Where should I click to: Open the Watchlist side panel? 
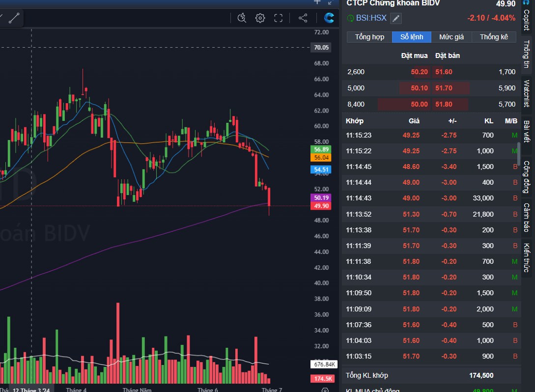[526, 93]
